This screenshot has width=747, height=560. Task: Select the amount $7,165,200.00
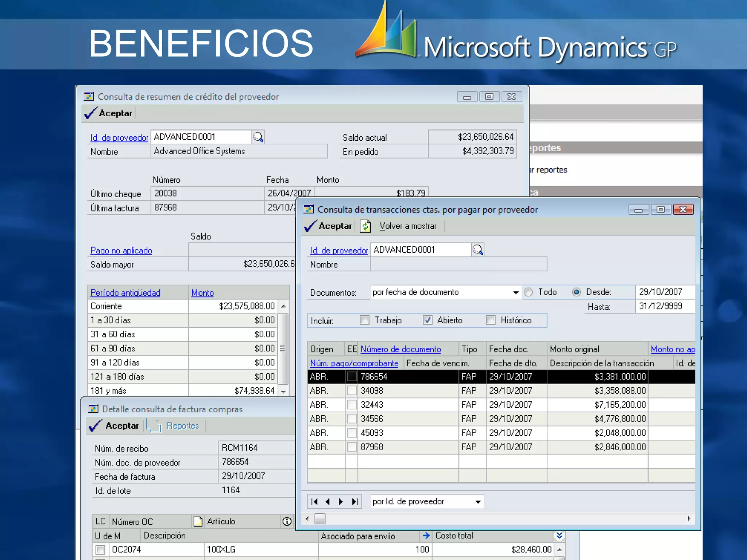620,405
